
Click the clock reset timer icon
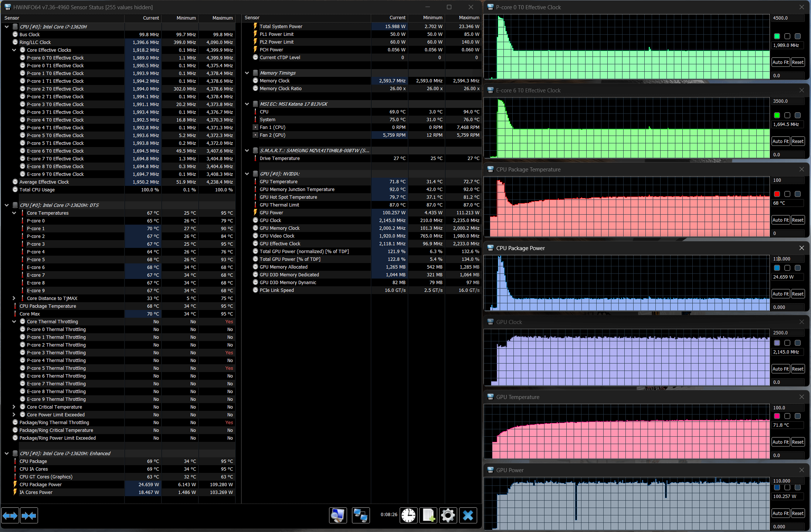point(408,515)
